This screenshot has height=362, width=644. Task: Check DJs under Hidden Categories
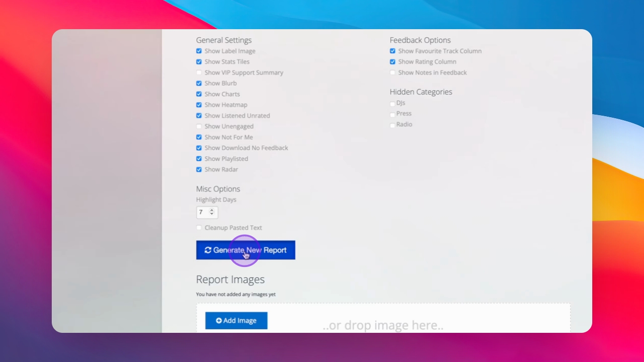(392, 104)
